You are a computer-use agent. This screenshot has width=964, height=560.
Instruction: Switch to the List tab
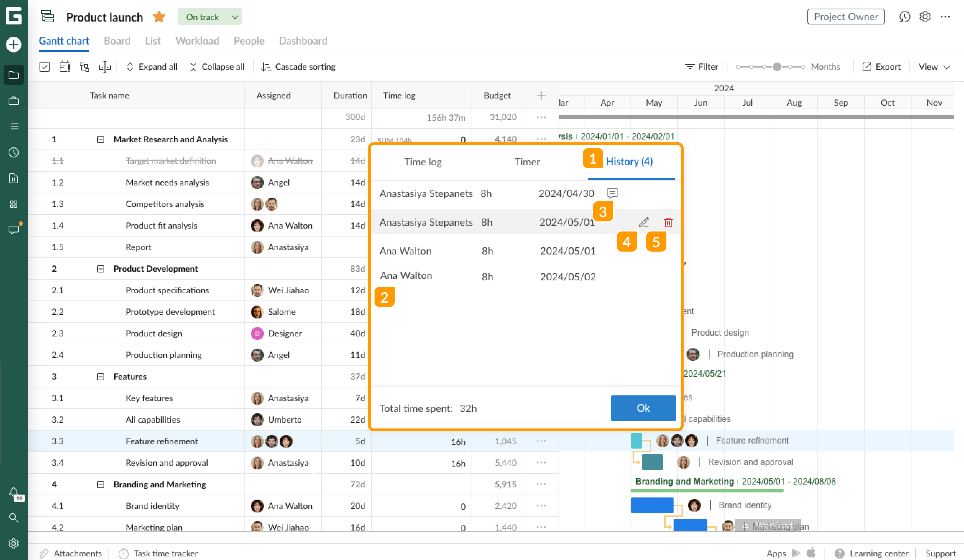[x=153, y=41]
